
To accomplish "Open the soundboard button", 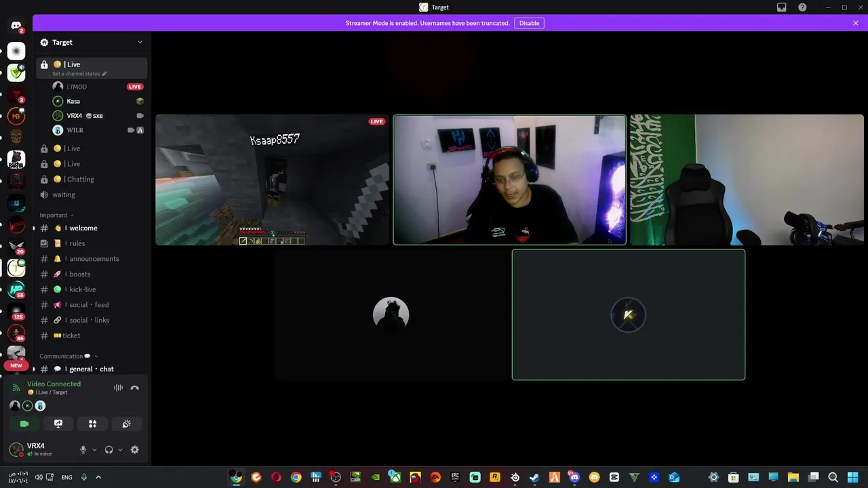I will [126, 424].
